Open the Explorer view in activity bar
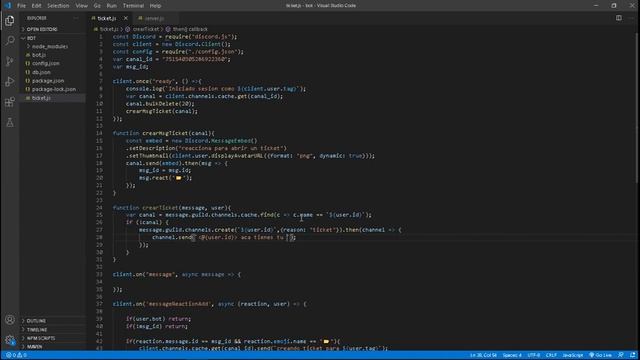Screen dimensions: 640x360 [x=10, y=20]
